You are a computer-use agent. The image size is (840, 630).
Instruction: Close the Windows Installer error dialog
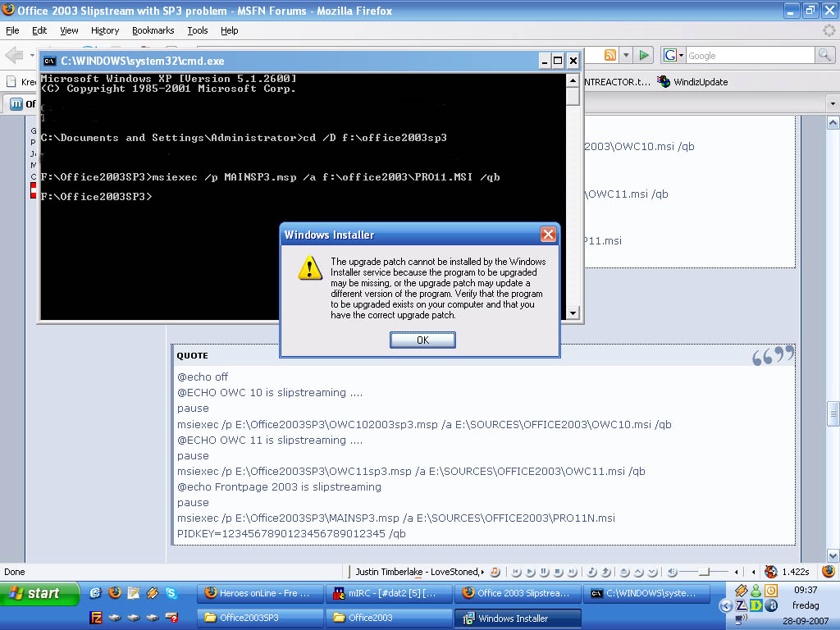coord(548,234)
